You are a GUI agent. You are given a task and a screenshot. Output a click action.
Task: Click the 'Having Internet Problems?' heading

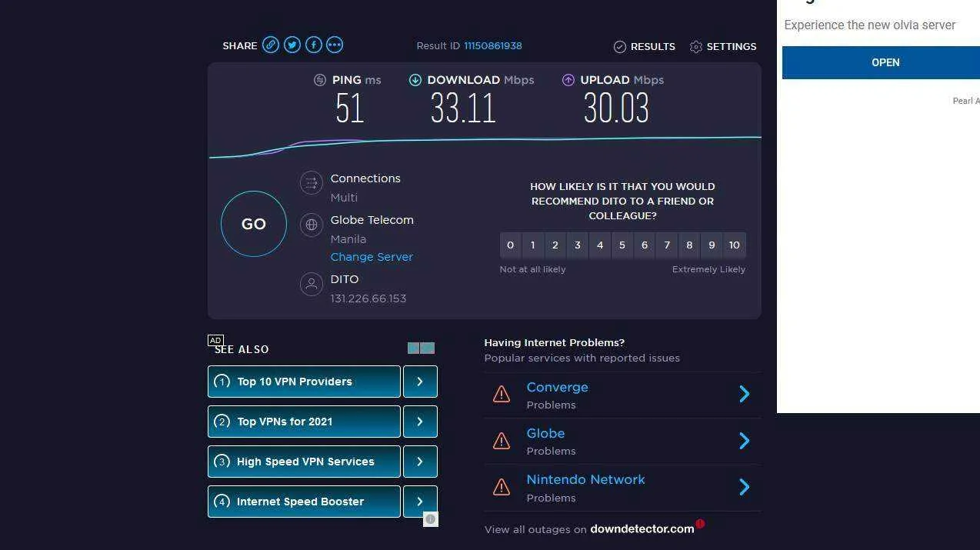[555, 342]
